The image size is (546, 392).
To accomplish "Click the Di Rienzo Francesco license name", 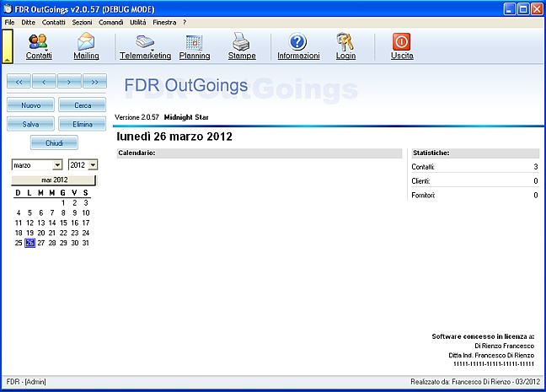I will [x=504, y=346].
